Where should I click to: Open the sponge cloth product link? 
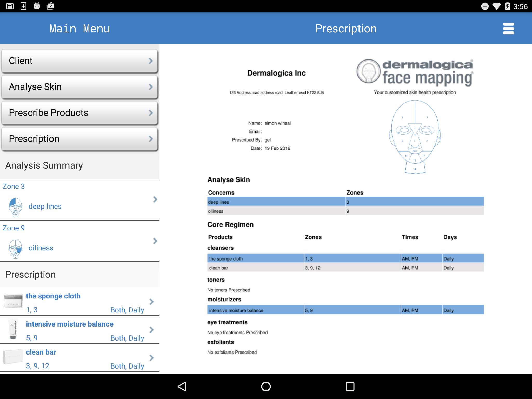point(53,296)
